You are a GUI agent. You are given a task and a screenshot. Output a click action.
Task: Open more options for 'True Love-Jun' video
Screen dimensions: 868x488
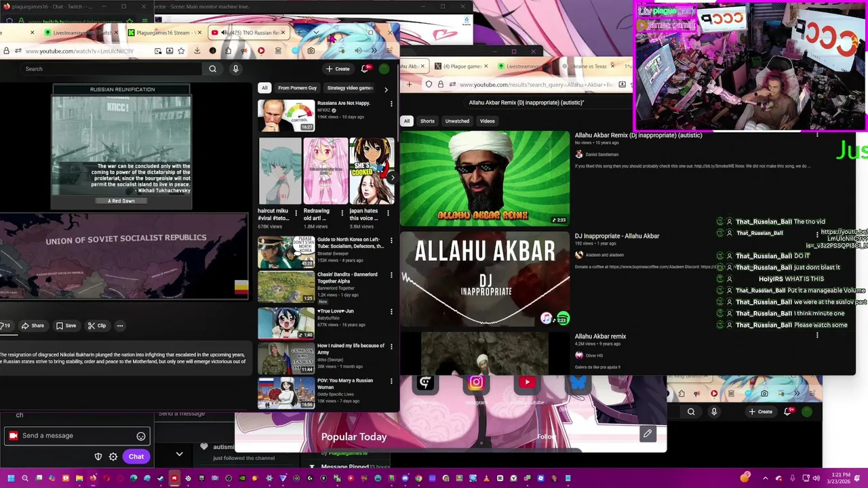[x=391, y=312]
